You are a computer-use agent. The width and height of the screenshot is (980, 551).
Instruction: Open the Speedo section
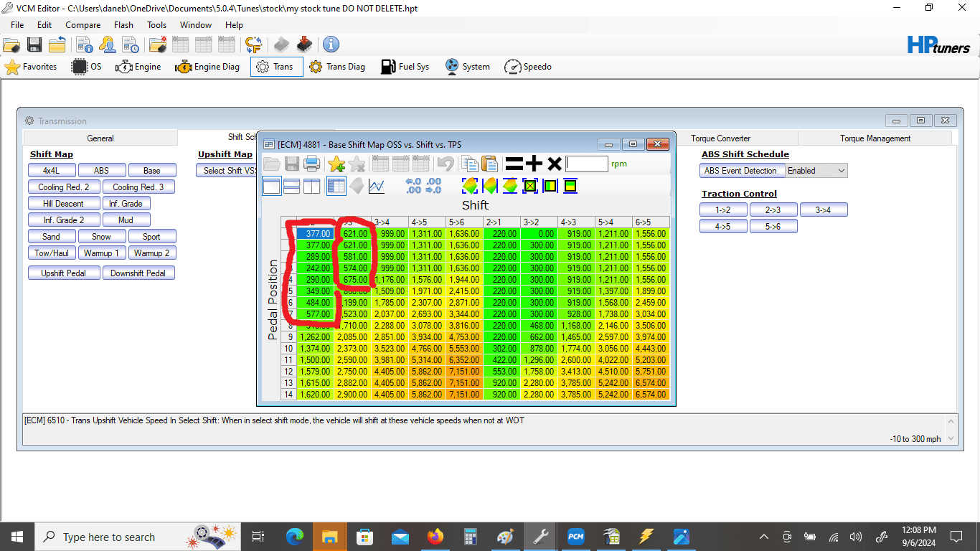pyautogui.click(x=528, y=67)
